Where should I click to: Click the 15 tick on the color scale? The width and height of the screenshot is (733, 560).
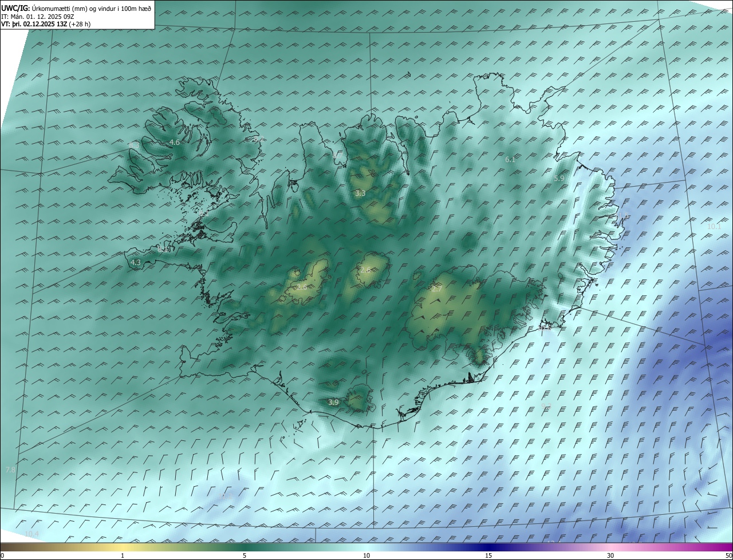(488, 556)
